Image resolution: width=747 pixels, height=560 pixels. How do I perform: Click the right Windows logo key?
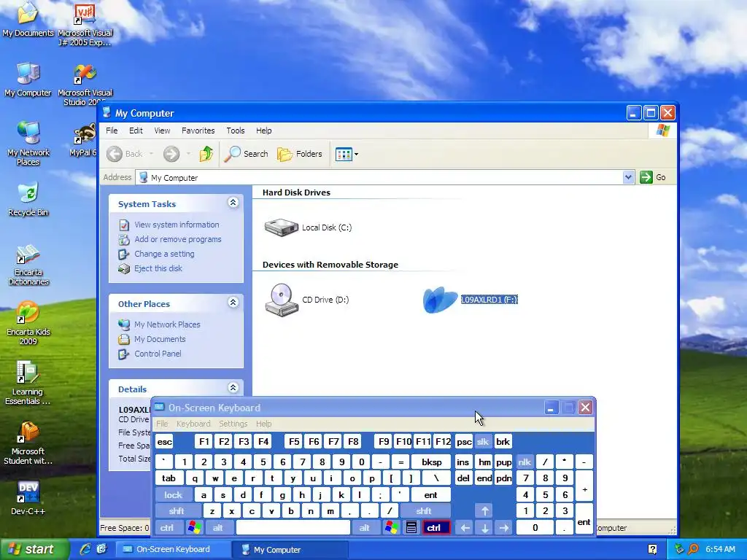tap(392, 528)
